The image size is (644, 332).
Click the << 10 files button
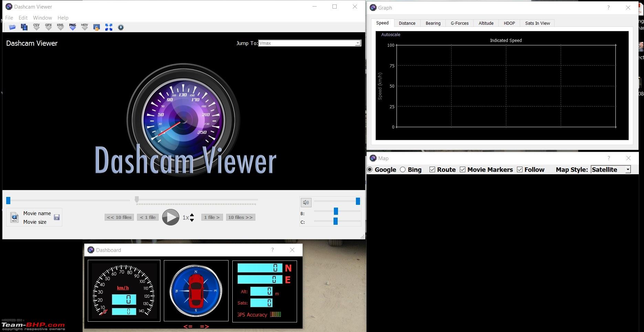(x=119, y=217)
